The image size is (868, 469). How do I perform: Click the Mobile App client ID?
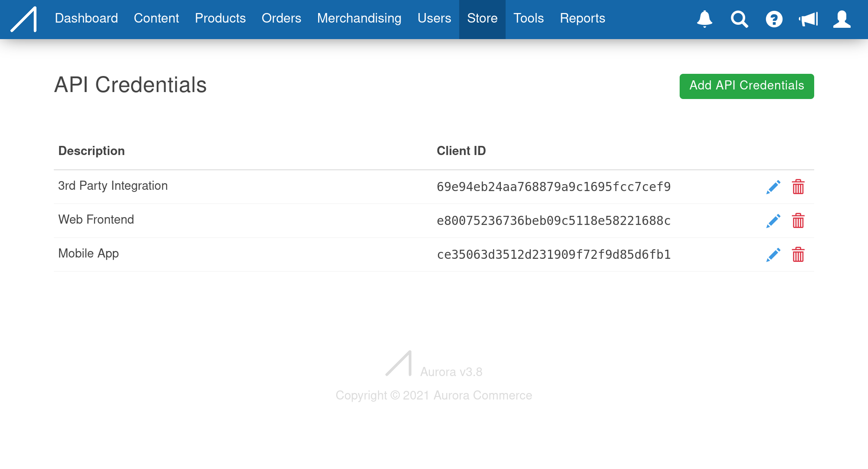click(553, 255)
